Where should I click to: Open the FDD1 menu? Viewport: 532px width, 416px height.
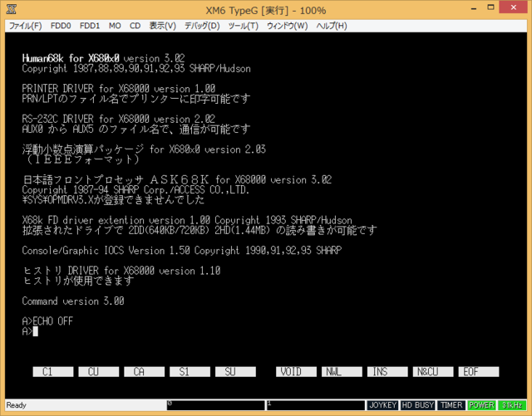90,26
